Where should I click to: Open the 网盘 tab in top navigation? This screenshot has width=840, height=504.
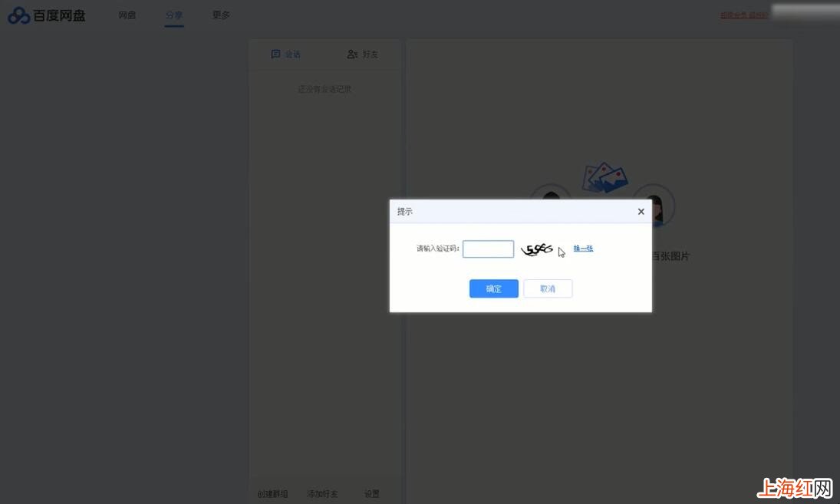click(x=127, y=15)
